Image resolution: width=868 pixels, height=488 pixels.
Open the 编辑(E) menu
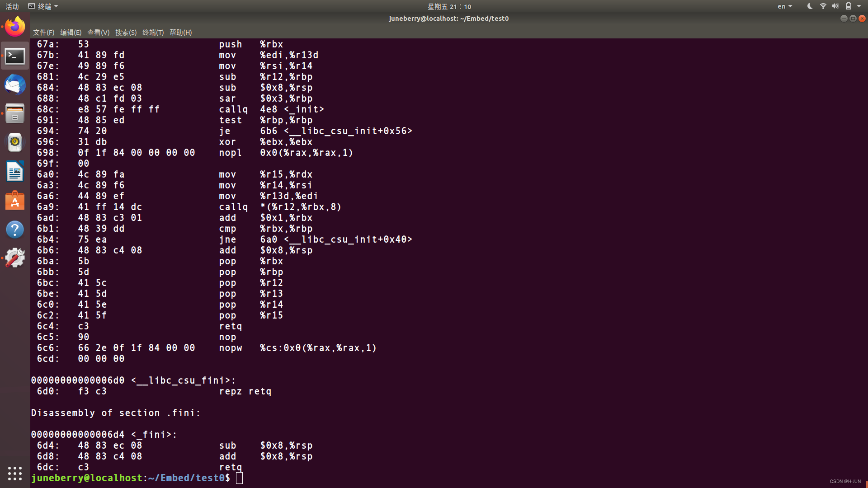[71, 33]
